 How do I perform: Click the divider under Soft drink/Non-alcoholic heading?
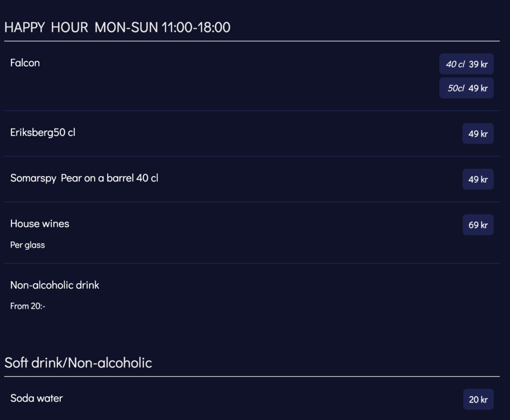click(252, 377)
